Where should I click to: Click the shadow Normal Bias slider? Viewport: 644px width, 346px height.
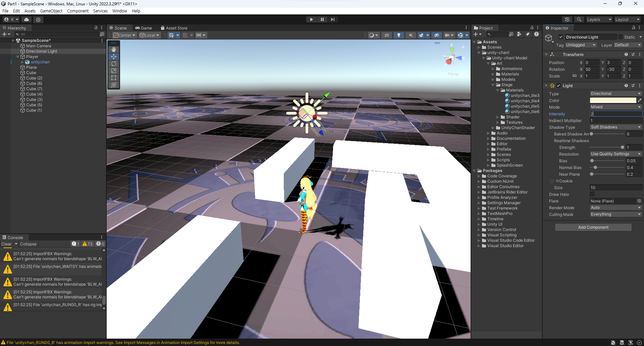tap(607, 168)
